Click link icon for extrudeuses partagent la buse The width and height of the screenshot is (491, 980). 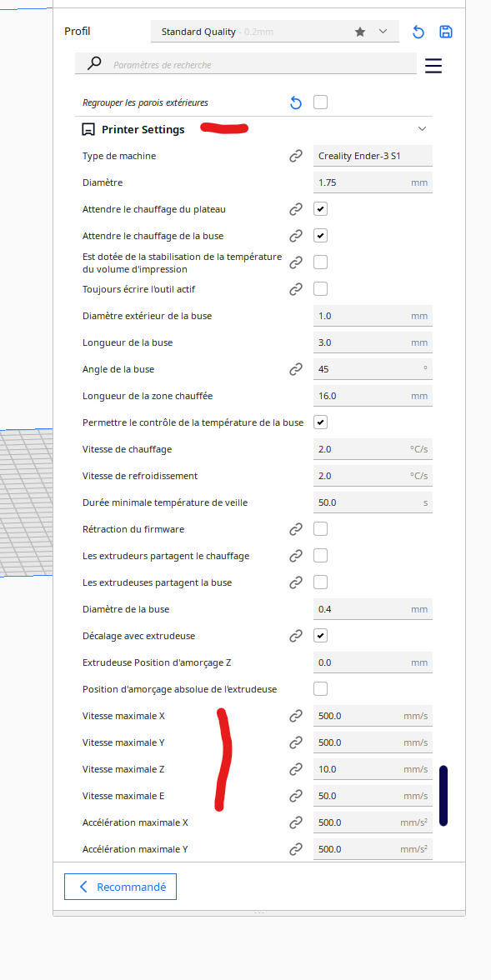pos(296,582)
